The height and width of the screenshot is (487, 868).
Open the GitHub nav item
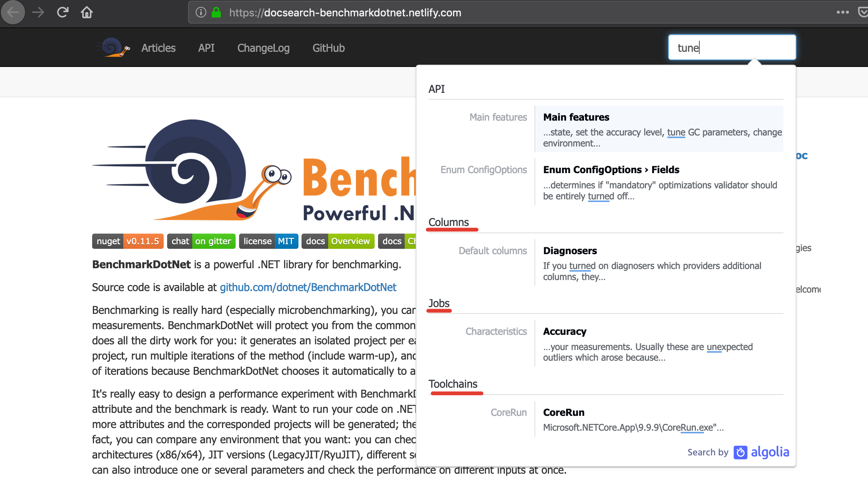329,48
